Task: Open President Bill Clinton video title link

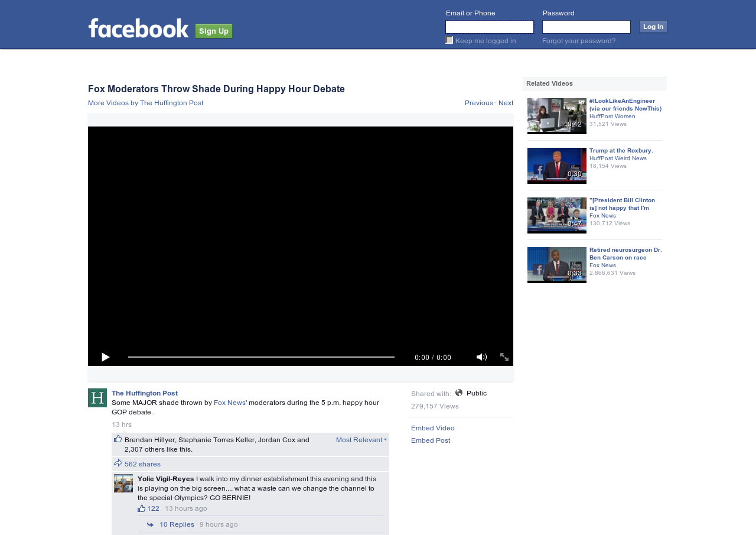Action: [x=623, y=204]
